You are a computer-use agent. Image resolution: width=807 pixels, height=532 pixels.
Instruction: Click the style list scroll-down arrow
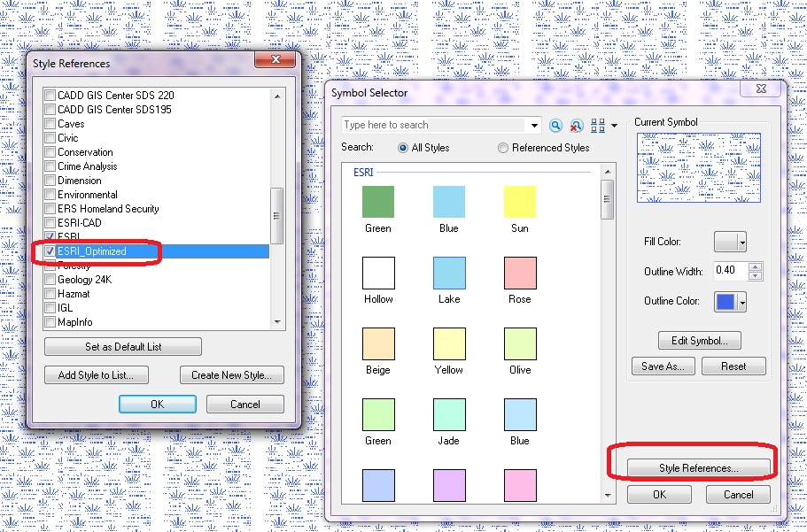[277, 322]
